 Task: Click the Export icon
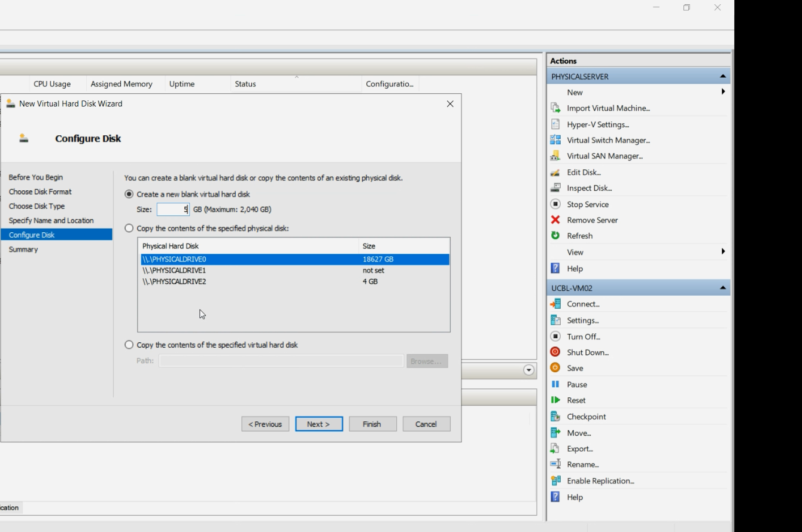pyautogui.click(x=555, y=448)
